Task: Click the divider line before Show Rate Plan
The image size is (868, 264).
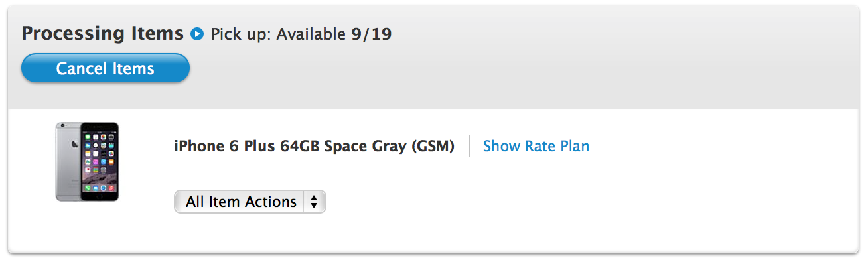Action: click(x=469, y=146)
